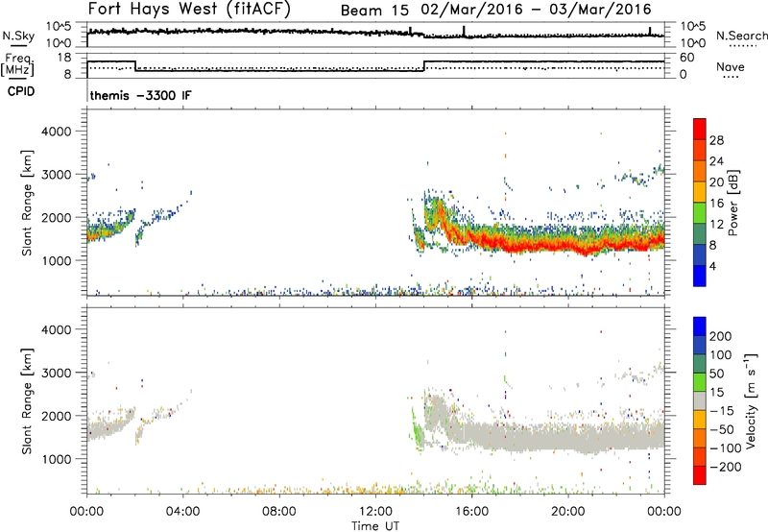This screenshot has height=532, width=768.
Task: Click the "CPID" row label
Action: (21, 91)
